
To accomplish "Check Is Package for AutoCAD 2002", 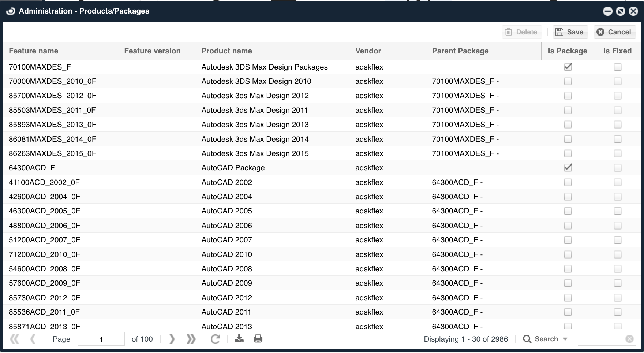I will (568, 182).
